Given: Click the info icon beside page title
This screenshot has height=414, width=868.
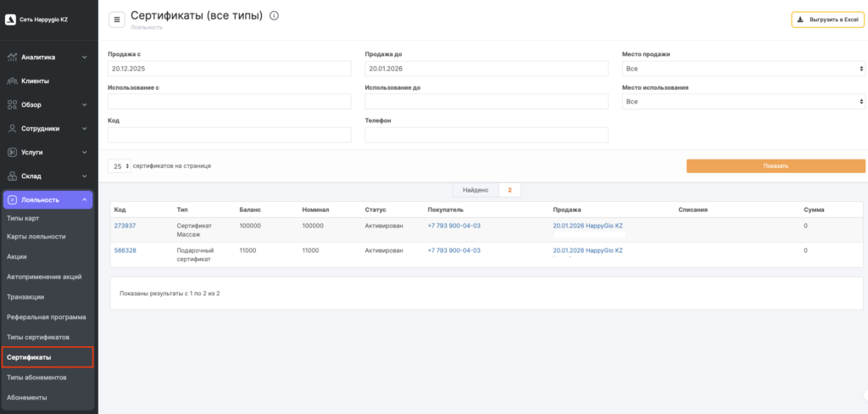Looking at the screenshot, I should pos(274,15).
